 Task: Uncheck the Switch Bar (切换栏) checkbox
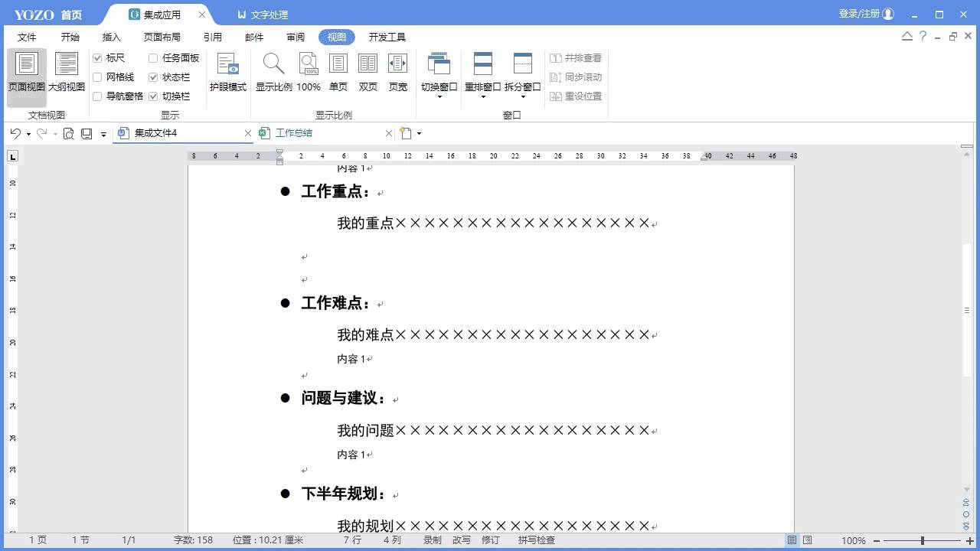[153, 96]
